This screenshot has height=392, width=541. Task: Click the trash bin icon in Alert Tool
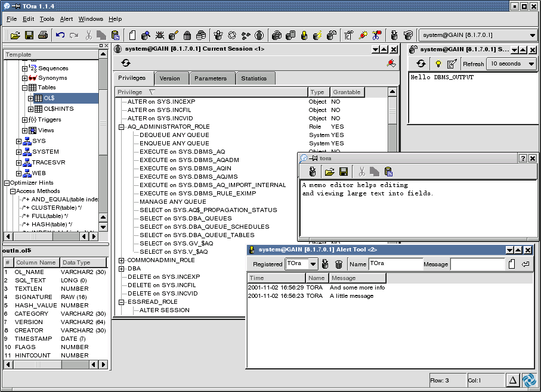(339, 264)
